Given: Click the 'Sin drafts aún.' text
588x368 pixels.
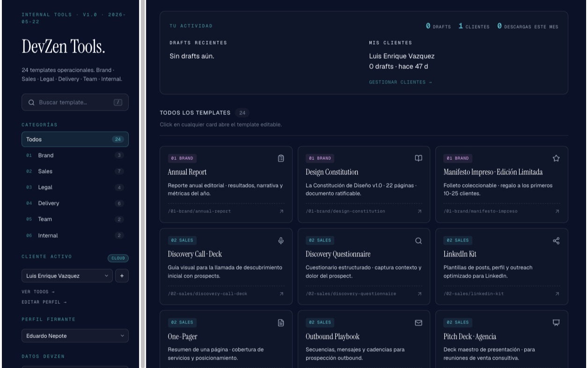Looking at the screenshot, I should 192,56.
